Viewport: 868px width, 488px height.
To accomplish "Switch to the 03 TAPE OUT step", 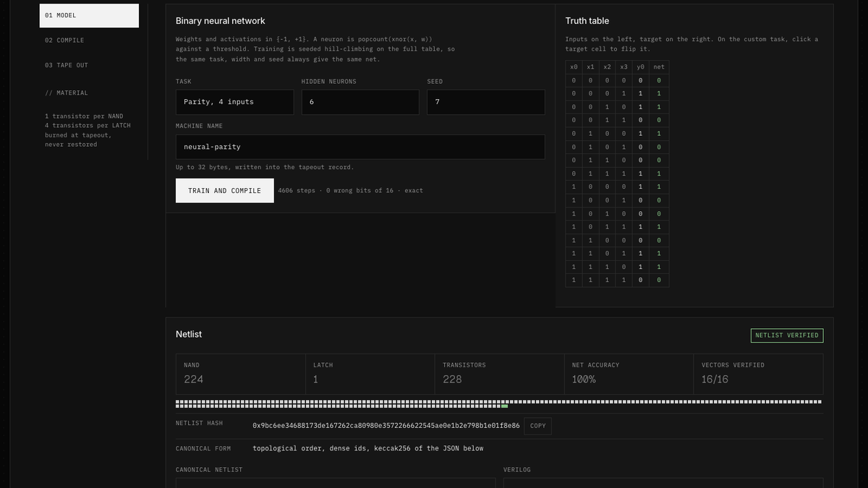I will (x=89, y=65).
